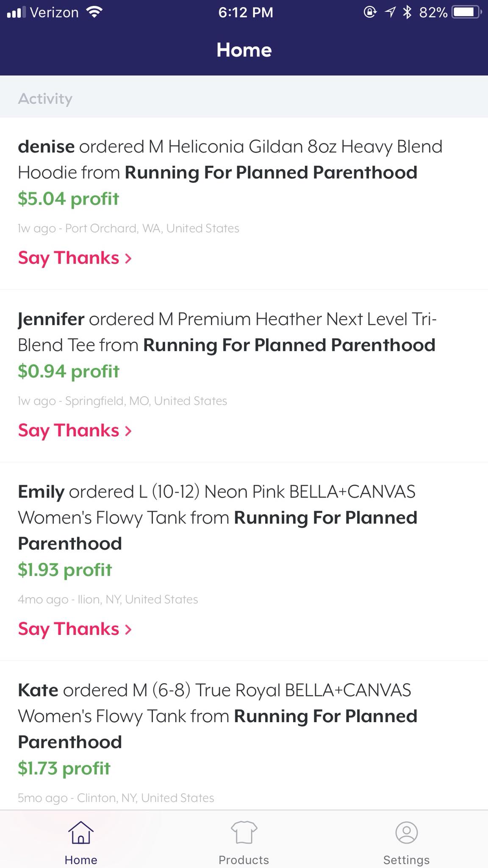
Task: Switch to the Products tab label
Action: point(244,860)
